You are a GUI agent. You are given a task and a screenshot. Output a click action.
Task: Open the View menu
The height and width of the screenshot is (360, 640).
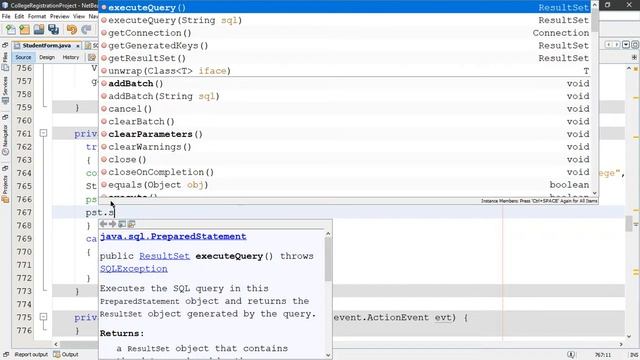pyautogui.click(x=79, y=16)
